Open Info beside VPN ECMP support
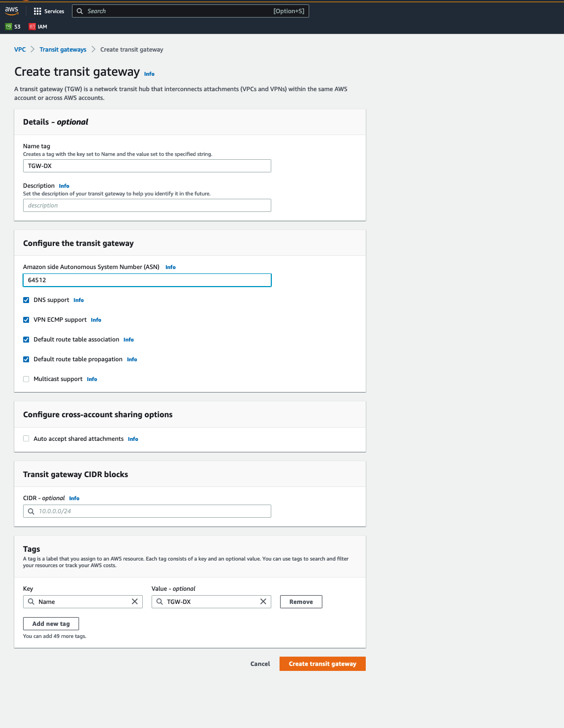 [x=96, y=320]
